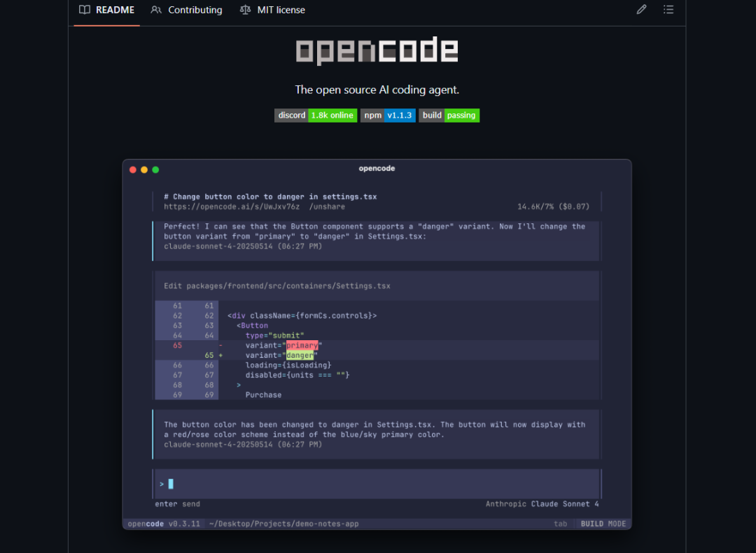Select the yellow traffic light dot
The height and width of the screenshot is (553, 756).
[143, 169]
